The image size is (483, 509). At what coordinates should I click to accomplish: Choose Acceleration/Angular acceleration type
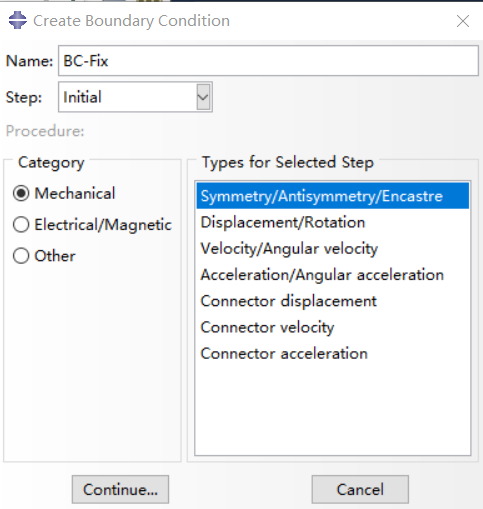pyautogui.click(x=333, y=275)
